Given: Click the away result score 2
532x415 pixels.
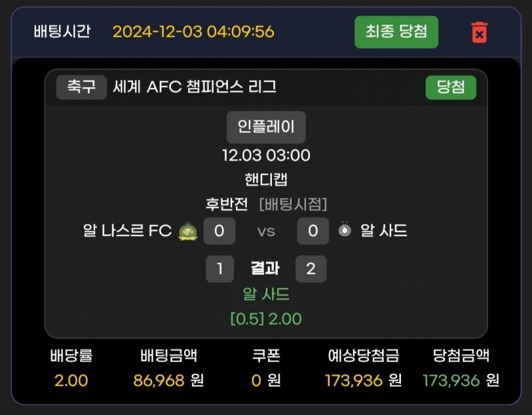Looking at the screenshot, I should coord(311,269).
